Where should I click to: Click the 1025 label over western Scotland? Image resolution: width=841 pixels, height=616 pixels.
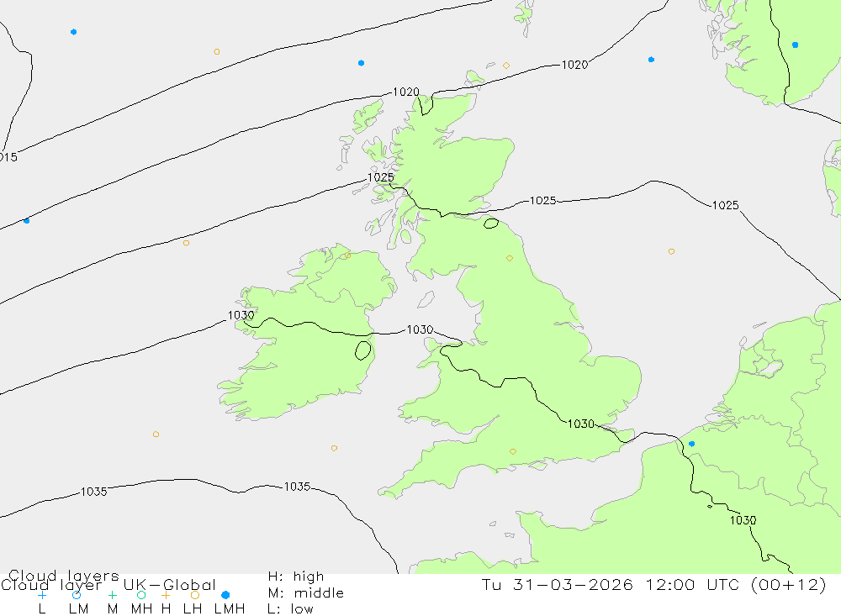[381, 177]
